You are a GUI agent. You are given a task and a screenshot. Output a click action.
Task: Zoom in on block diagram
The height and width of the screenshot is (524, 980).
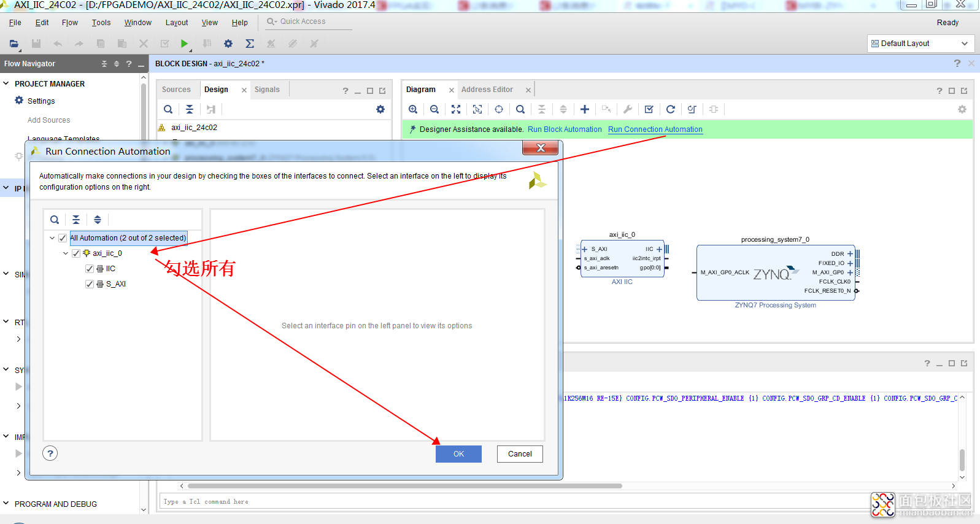click(x=413, y=109)
